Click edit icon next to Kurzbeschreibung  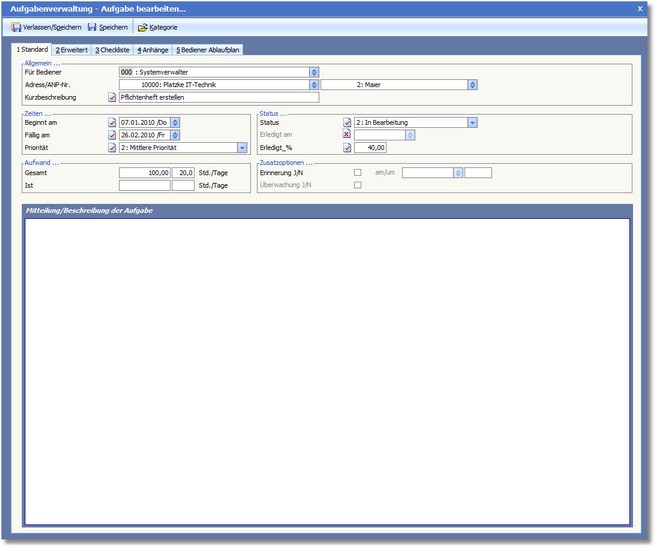point(112,98)
